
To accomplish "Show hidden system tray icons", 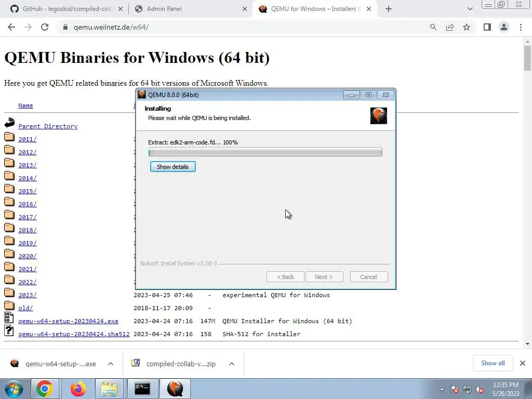I will pyautogui.click(x=442, y=390).
